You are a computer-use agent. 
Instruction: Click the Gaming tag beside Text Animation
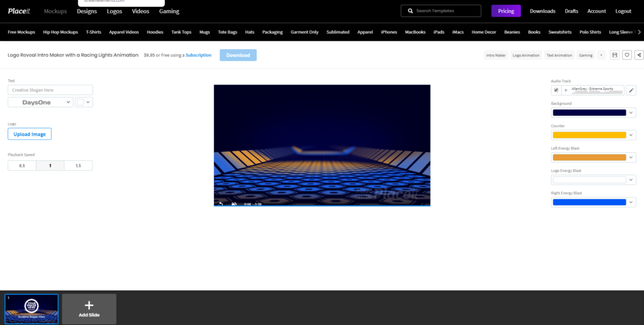(x=586, y=55)
